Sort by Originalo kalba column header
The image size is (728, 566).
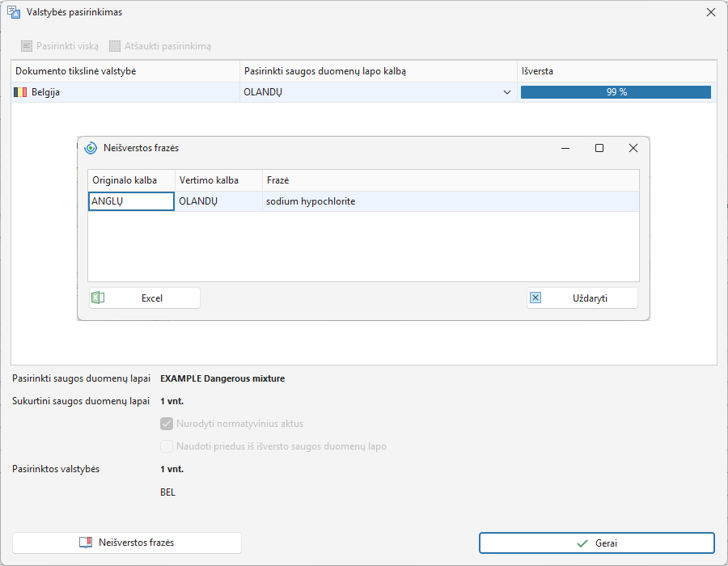(131, 180)
